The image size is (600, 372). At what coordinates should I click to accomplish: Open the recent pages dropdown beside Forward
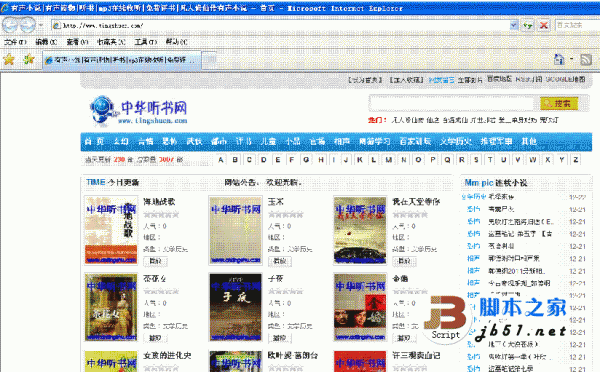point(41,25)
